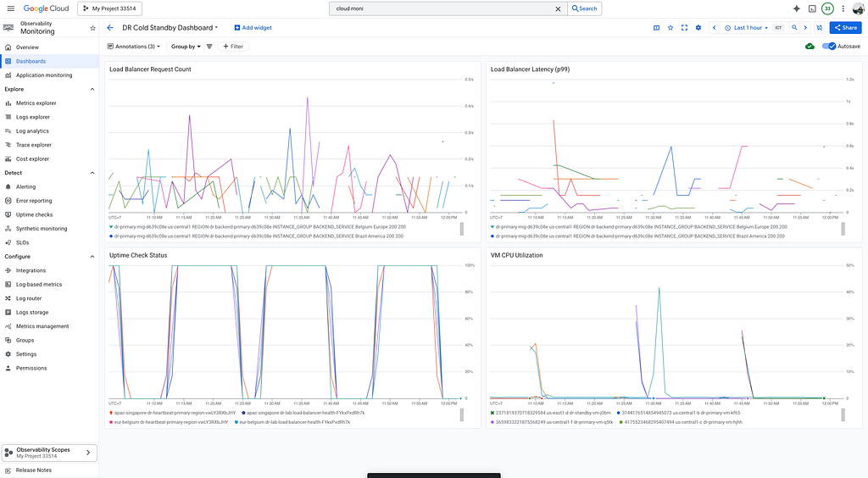Image resolution: width=868 pixels, height=478 pixels.
Task: Open Metrics explorer in sidebar
Action: pos(36,103)
